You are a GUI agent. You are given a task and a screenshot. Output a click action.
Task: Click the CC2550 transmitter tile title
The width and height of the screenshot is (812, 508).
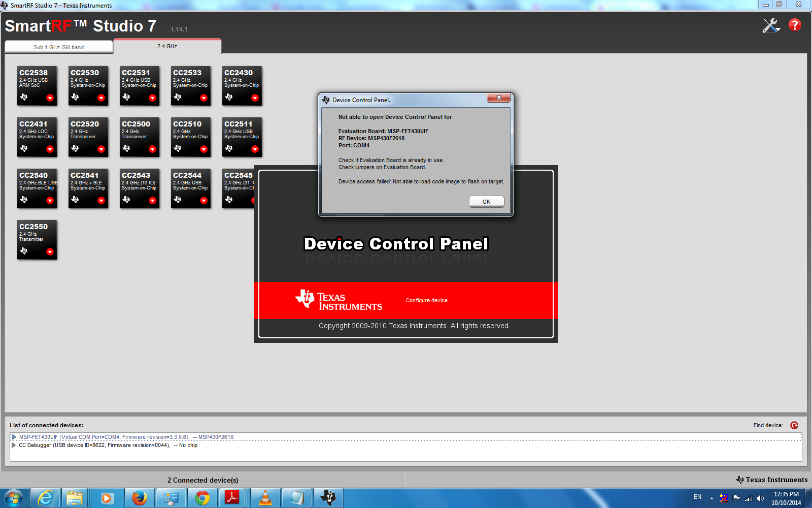[33, 227]
